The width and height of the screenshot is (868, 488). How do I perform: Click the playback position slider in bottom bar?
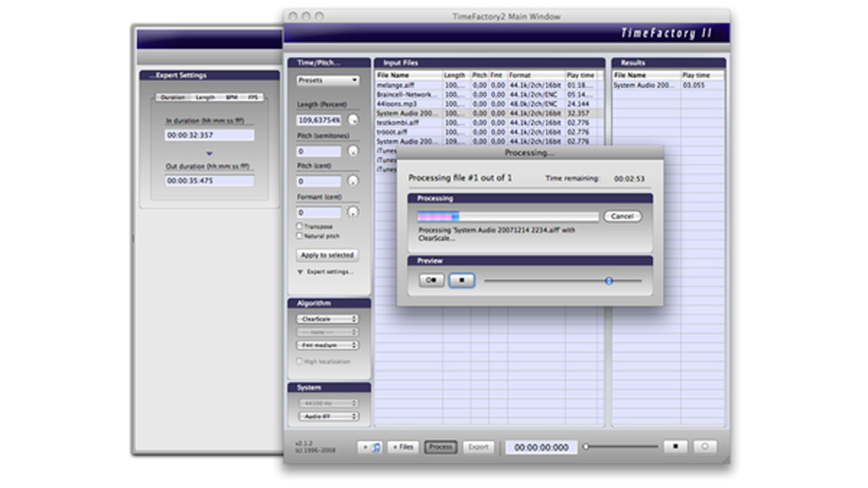pos(620,447)
